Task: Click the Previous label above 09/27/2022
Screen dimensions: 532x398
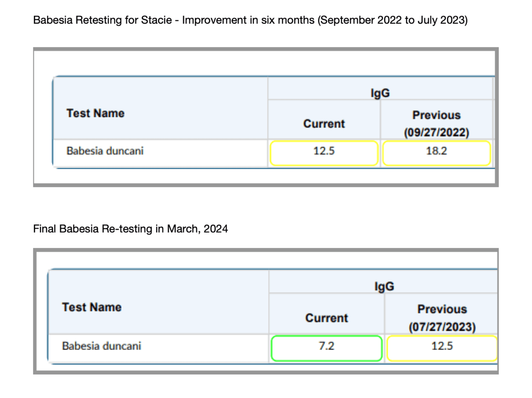Action: (436, 115)
